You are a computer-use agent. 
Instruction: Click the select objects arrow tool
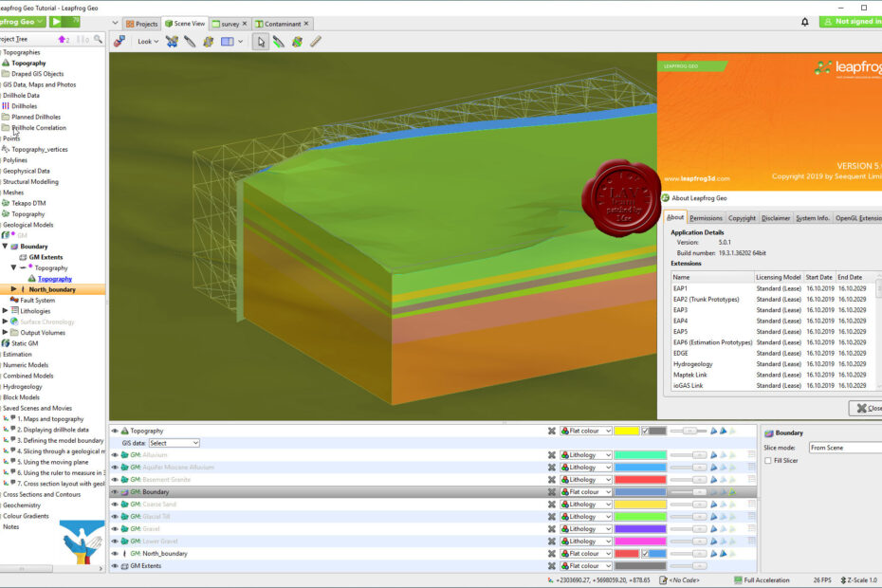tap(261, 41)
